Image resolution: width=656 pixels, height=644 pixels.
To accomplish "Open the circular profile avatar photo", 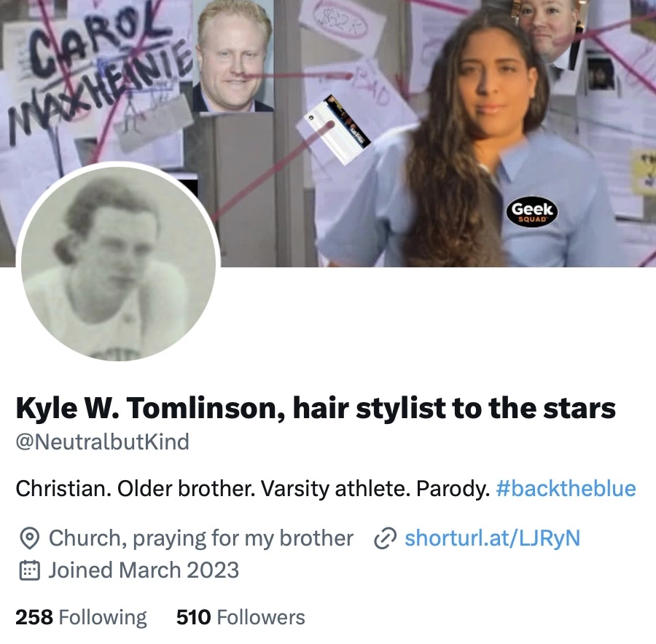I will coord(118,264).
